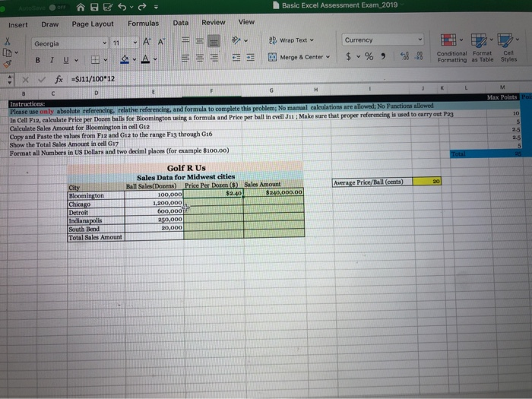Open Cell Styles gallery

tap(508, 47)
